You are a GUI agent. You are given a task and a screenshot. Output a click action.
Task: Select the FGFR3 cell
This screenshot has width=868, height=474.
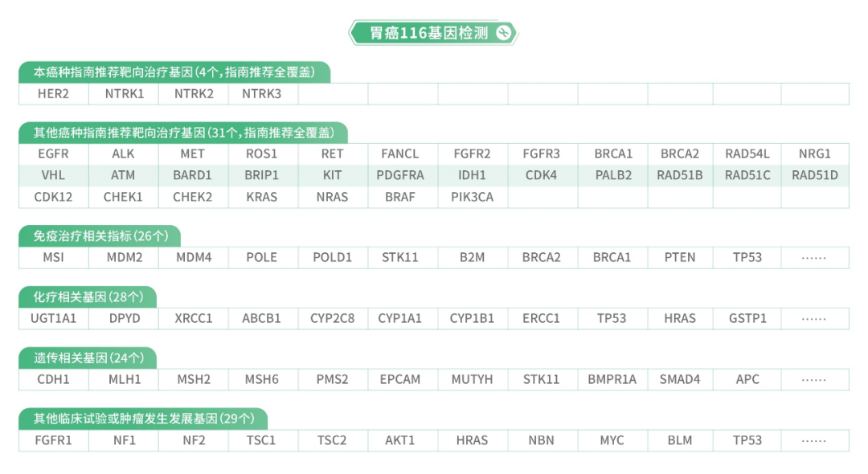543,153
